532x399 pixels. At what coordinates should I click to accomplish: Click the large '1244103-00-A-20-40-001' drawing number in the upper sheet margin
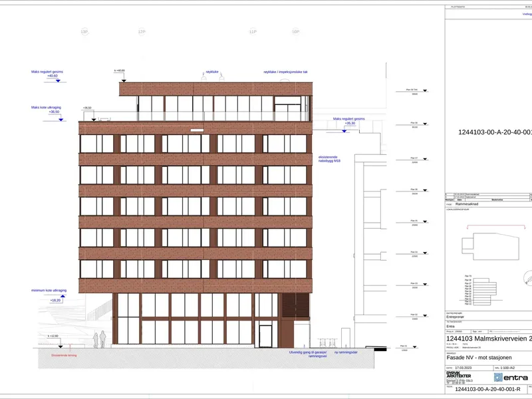495,132
